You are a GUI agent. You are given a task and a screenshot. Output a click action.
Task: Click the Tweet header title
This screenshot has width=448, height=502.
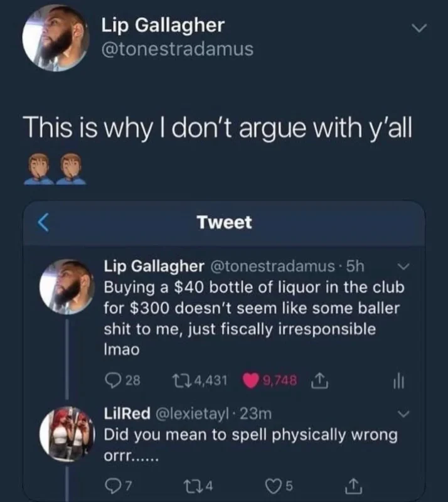(225, 222)
